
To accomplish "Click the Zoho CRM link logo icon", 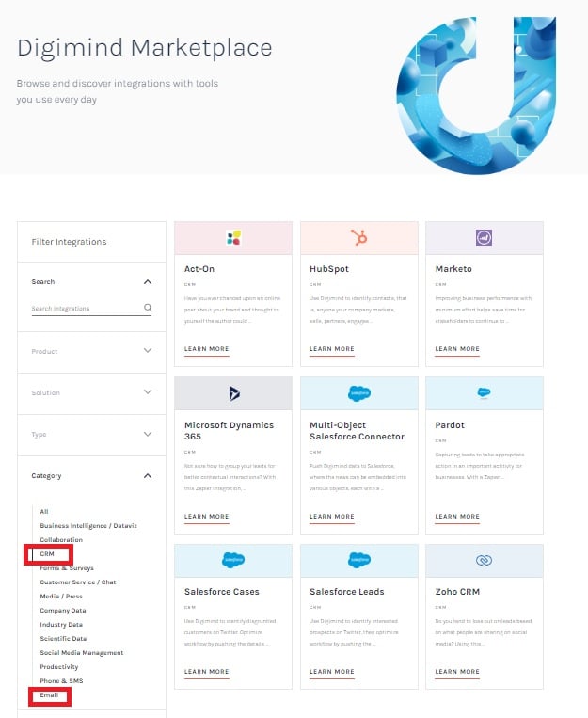I will [485, 560].
